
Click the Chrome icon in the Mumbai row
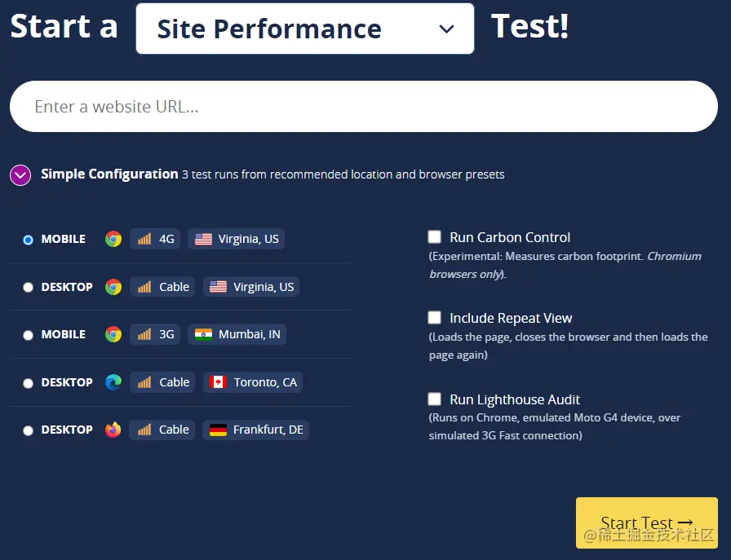(113, 334)
